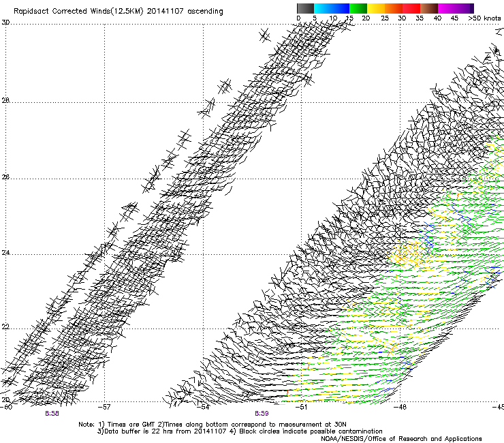Select the '45' value under the color bar

click(454, 18)
